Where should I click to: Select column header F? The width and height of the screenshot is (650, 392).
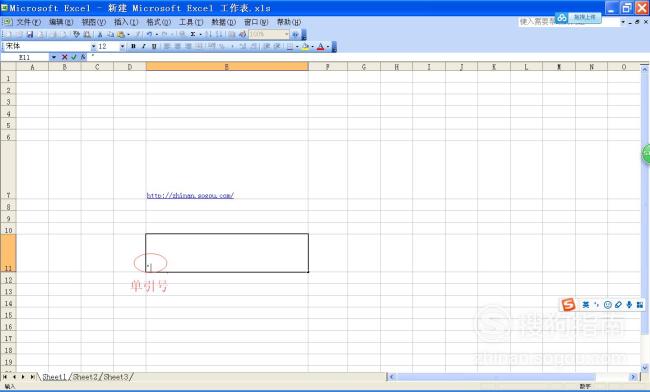pyautogui.click(x=327, y=67)
